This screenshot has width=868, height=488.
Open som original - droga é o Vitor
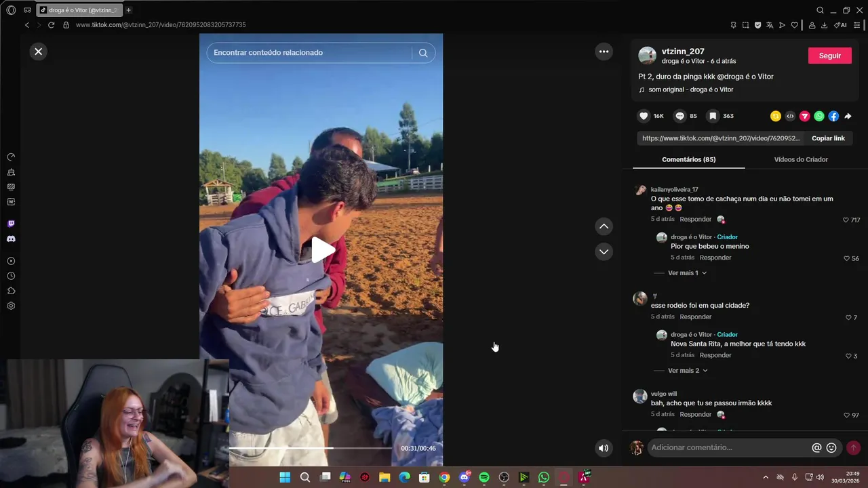tap(690, 89)
